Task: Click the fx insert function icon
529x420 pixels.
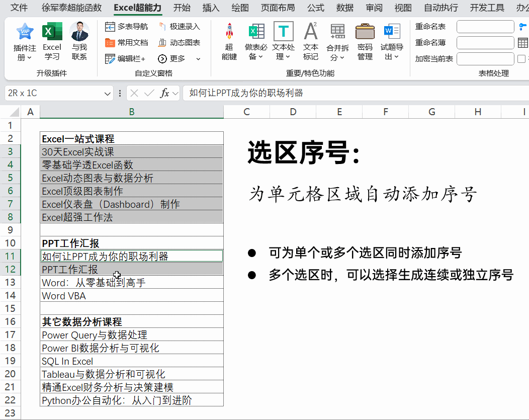Action: pos(164,93)
